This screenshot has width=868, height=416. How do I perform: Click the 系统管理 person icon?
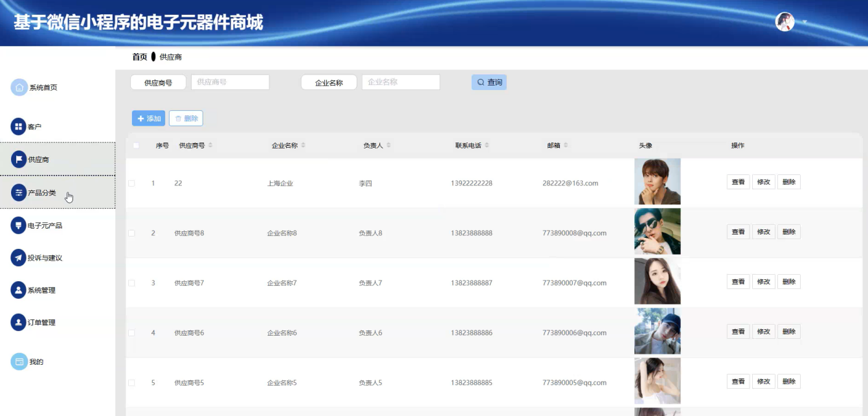tap(18, 290)
